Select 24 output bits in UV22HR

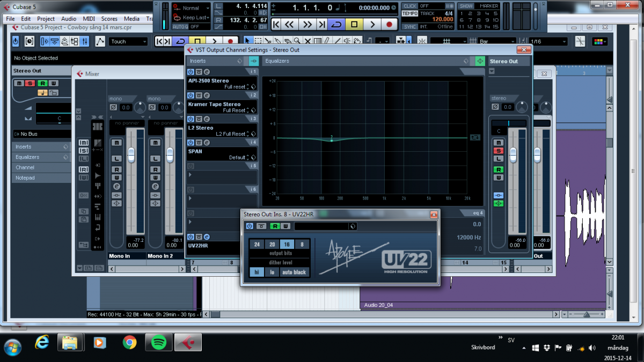[257, 245]
